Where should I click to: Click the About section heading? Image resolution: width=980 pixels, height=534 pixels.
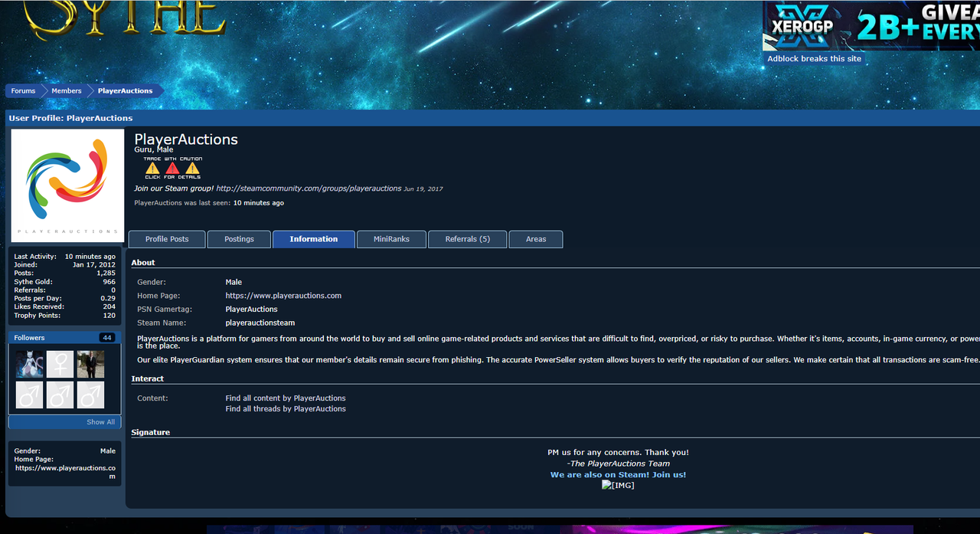pyautogui.click(x=143, y=263)
